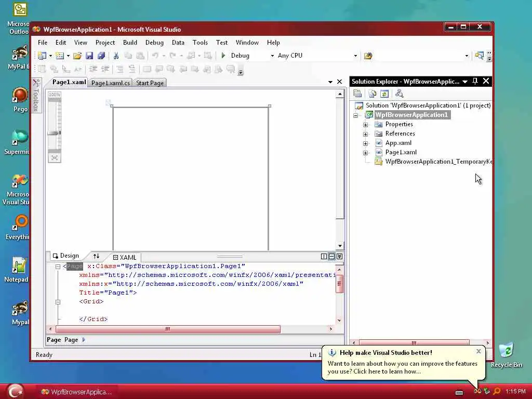The width and height of the screenshot is (532, 399).
Task: Click the Cut scissors icon
Action: pyautogui.click(x=116, y=56)
